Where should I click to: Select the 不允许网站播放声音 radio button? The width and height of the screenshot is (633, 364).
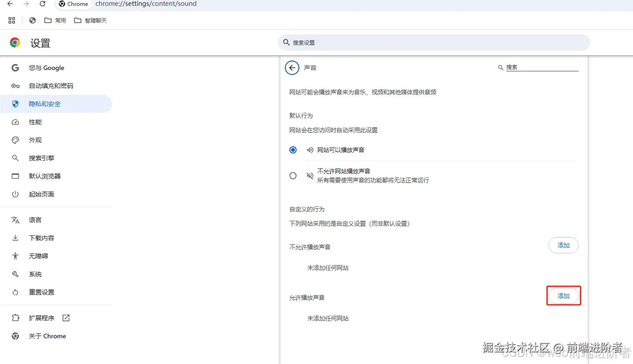pos(293,176)
